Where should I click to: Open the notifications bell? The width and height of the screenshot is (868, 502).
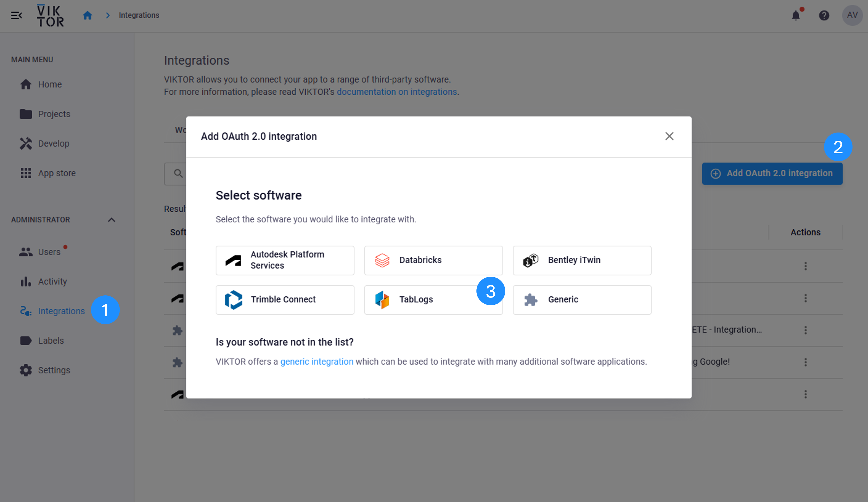[796, 15]
